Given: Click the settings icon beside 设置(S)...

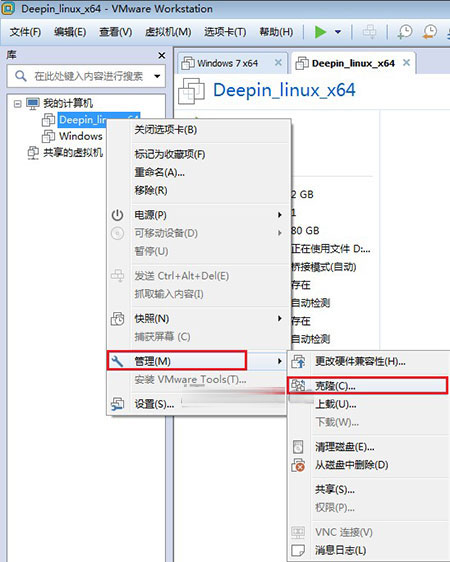Looking at the screenshot, I should (118, 404).
